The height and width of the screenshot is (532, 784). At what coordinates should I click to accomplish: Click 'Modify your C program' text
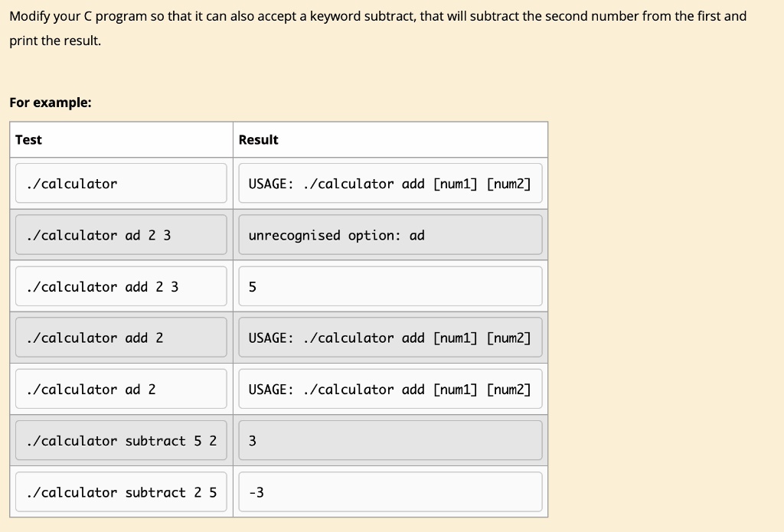click(79, 17)
